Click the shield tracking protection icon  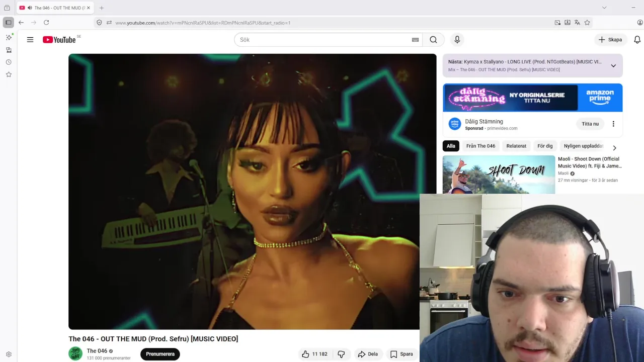point(99,23)
